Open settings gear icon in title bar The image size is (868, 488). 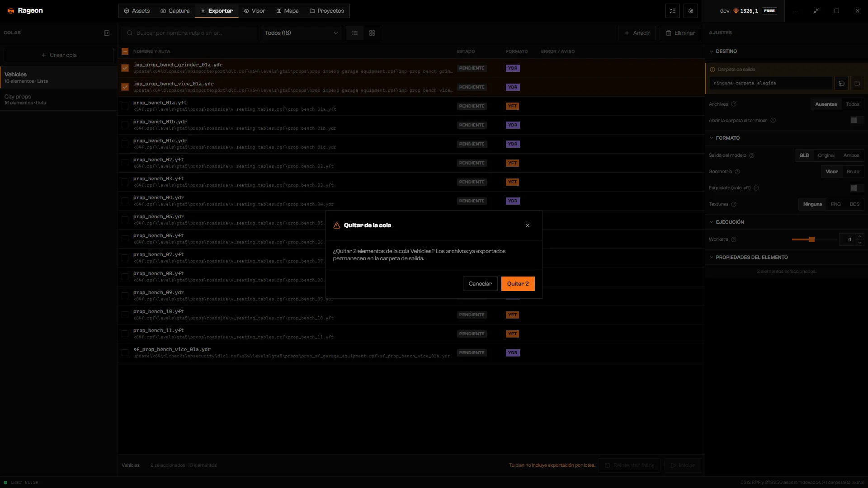[691, 11]
